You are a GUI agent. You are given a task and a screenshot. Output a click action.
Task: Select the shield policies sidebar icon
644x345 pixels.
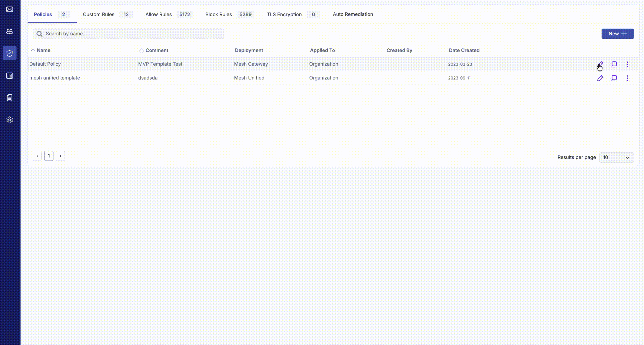click(10, 53)
